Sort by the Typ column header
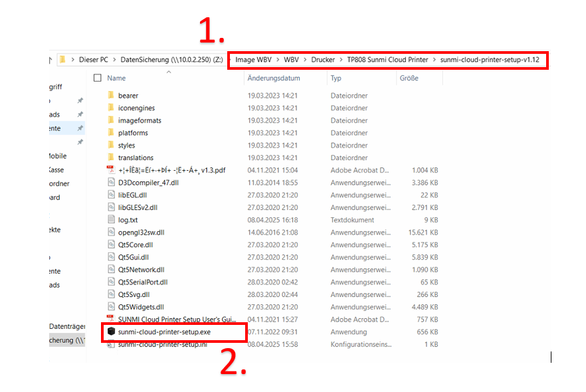This screenshot has width=586, height=392. [x=336, y=78]
